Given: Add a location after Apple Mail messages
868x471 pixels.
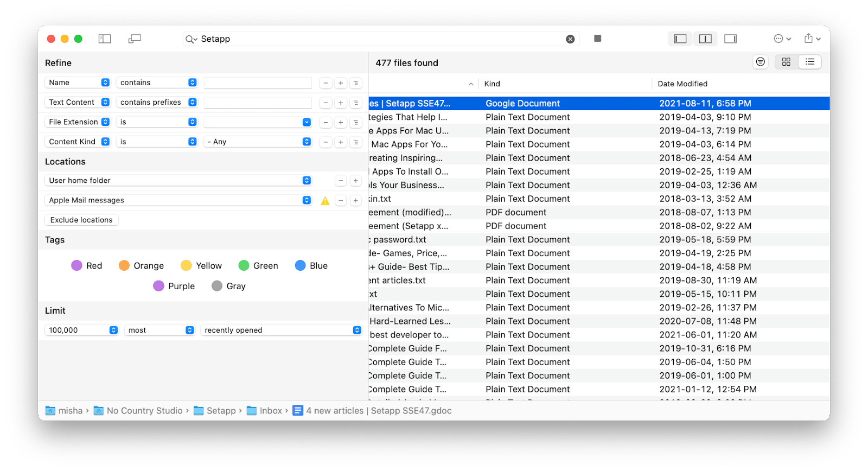Looking at the screenshot, I should (x=356, y=201).
